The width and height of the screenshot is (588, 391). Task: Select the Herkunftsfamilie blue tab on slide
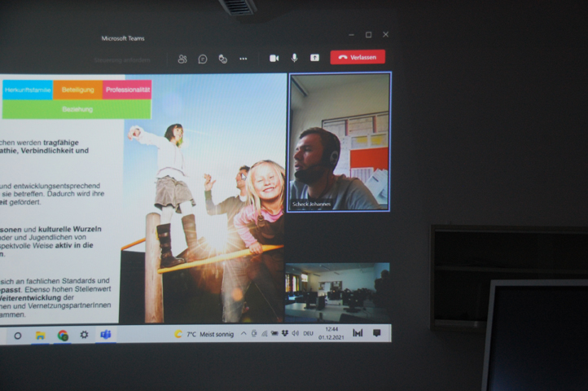28,90
